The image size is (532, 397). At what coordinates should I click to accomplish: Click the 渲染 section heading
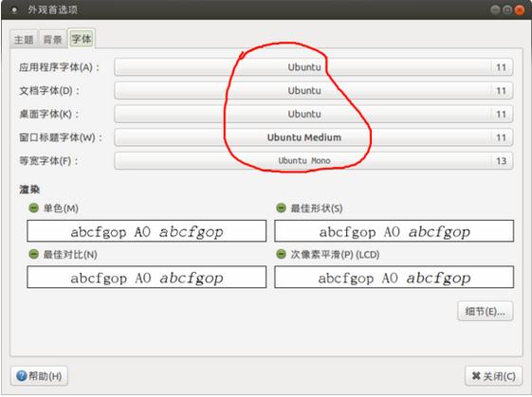[29, 189]
